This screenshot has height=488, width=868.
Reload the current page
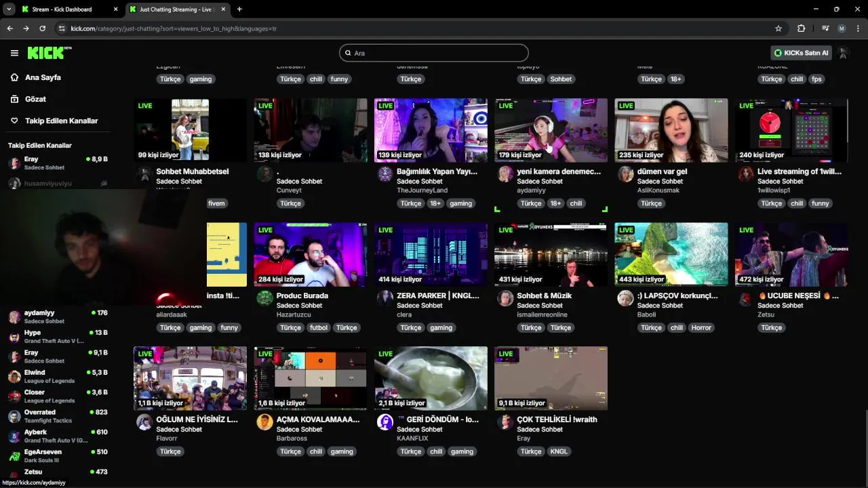pyautogui.click(x=42, y=28)
